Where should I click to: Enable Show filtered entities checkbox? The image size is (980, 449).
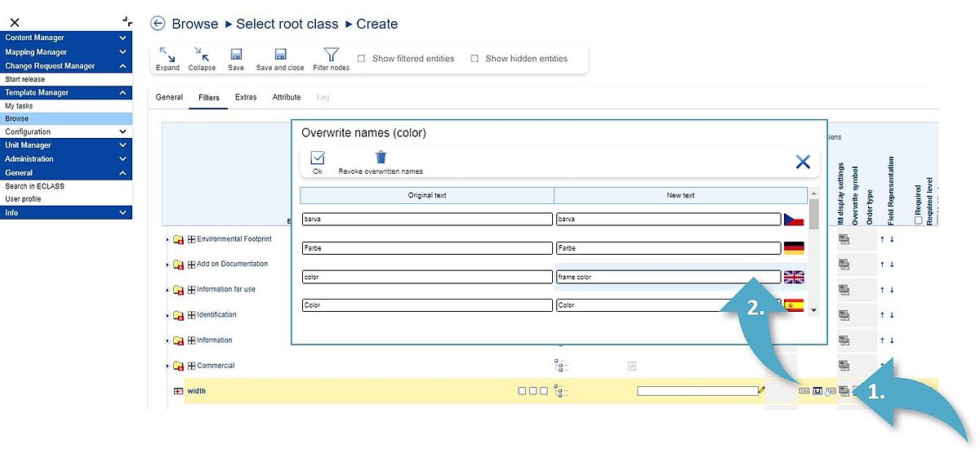click(x=362, y=59)
